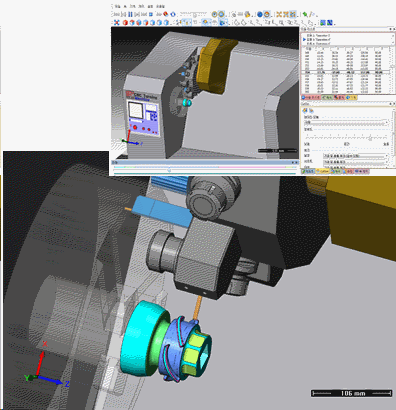Click the green arrow icon in top toolbar

305,14
